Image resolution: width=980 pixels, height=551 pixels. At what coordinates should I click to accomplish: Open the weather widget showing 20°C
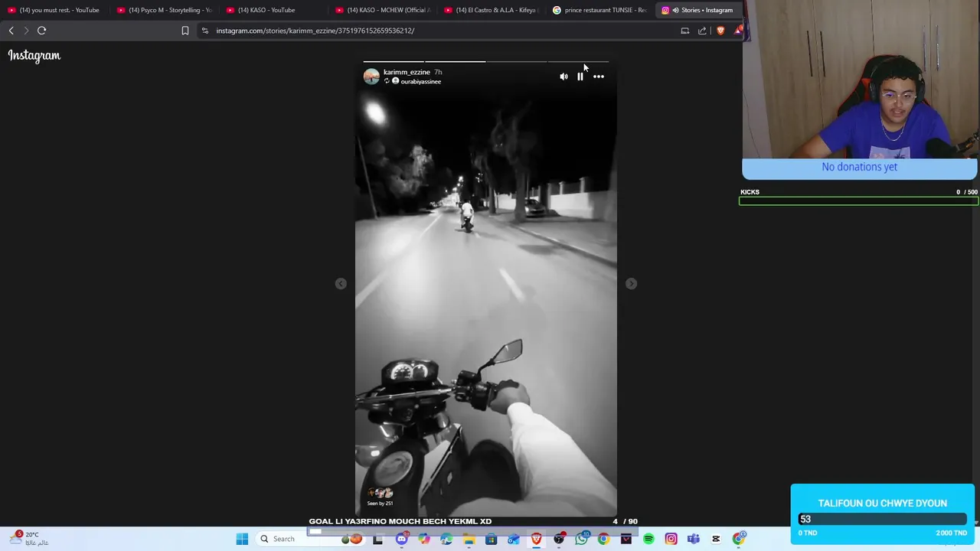point(31,539)
